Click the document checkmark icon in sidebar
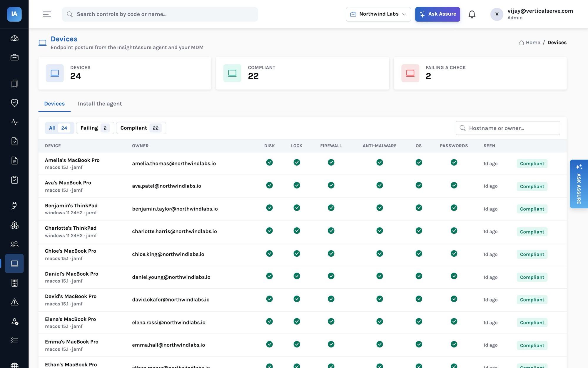Screen dimensions: 588x368 14,141
